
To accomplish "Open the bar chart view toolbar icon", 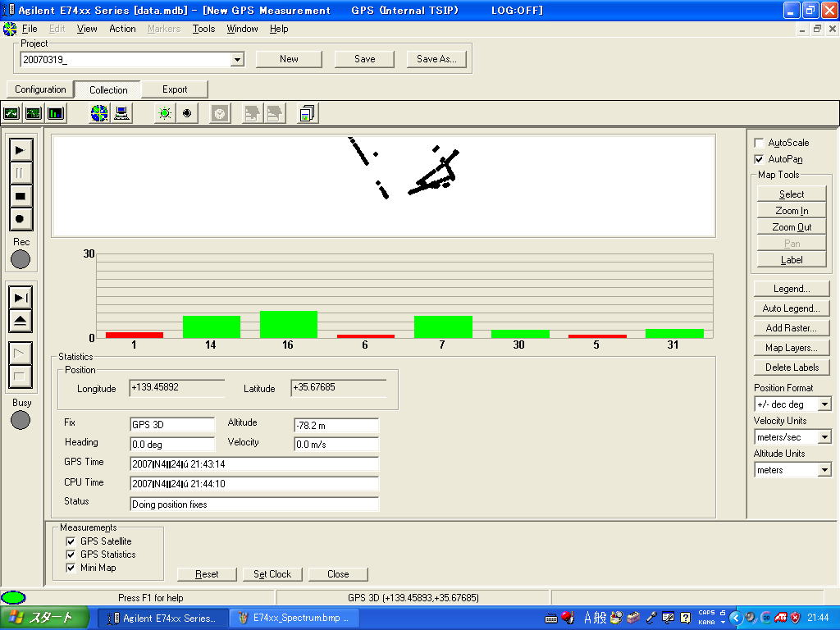I will (x=56, y=113).
